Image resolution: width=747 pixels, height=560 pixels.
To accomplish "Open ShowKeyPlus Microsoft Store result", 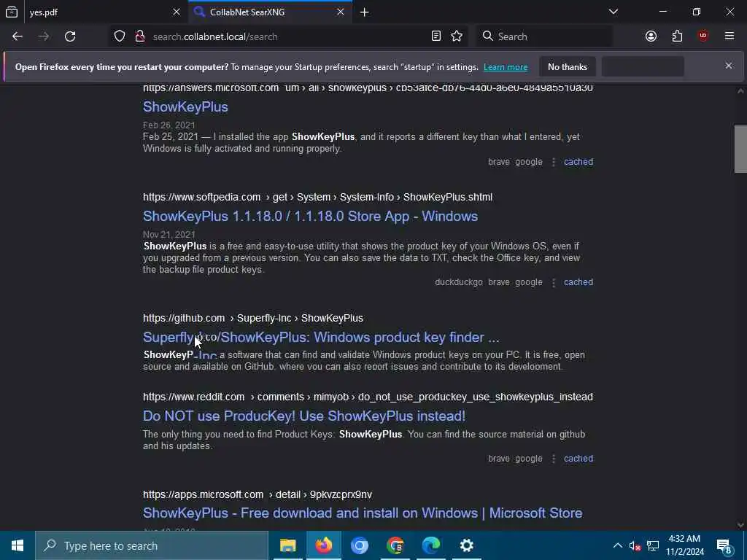I will coord(363,513).
